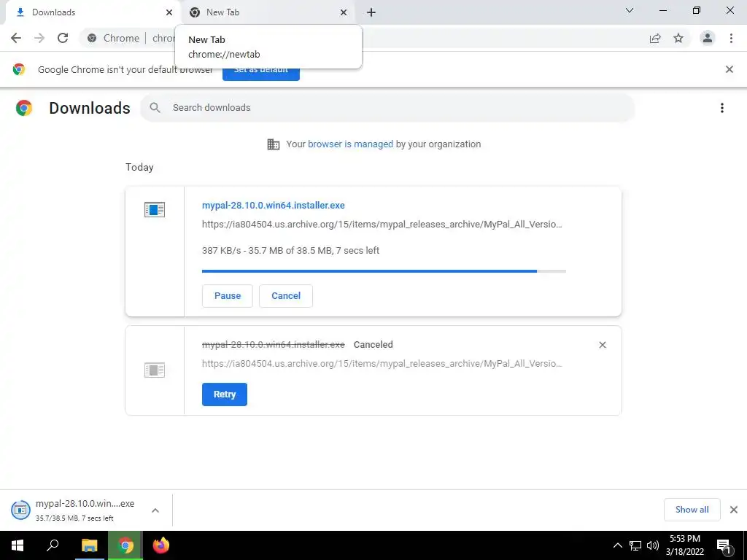This screenshot has height=560, width=747.
Task: Open the Downloads page more-actions menu
Action: point(722,108)
